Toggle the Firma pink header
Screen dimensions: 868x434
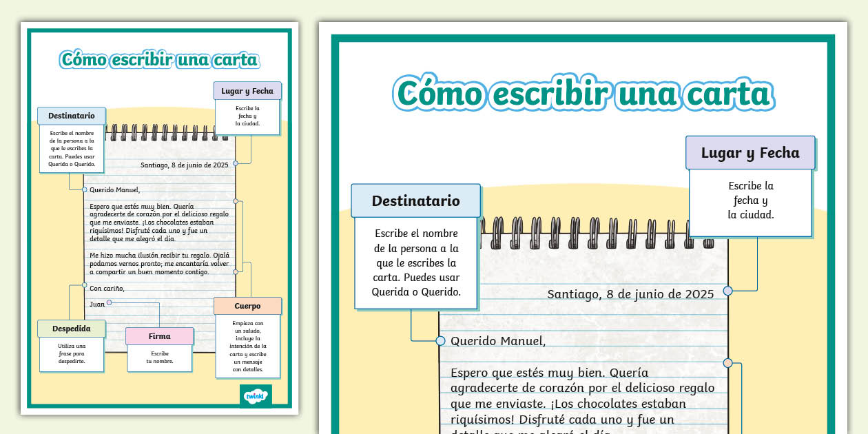coord(159,336)
